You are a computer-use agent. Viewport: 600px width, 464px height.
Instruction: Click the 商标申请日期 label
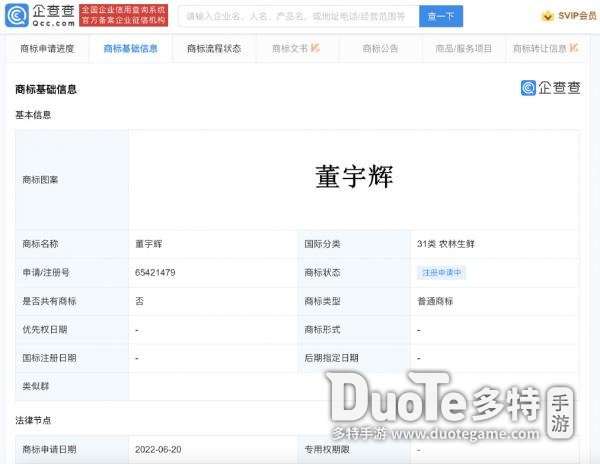coord(49,449)
